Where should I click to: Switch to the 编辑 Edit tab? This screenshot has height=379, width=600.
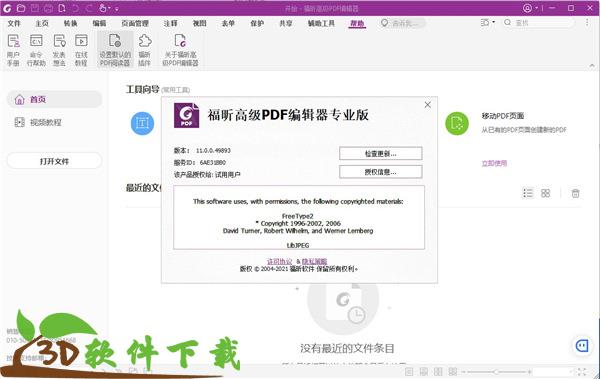[99, 23]
